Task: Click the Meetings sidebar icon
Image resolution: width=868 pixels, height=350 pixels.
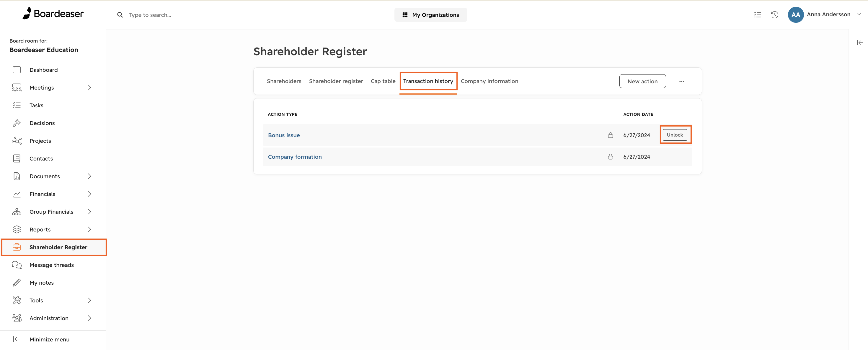Action: (x=17, y=88)
